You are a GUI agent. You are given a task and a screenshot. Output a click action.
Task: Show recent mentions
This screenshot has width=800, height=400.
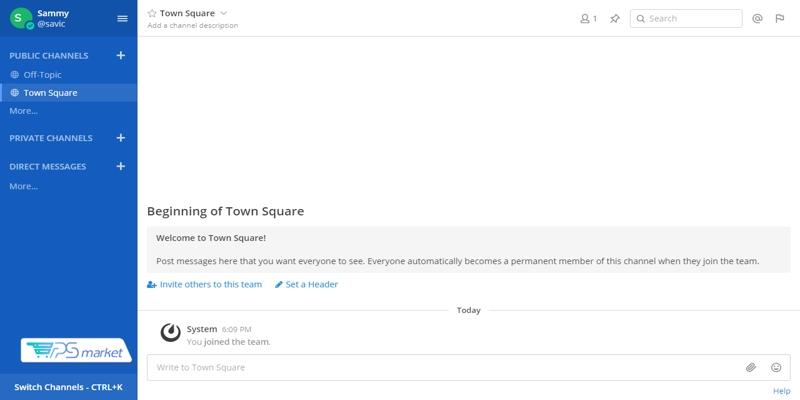pyautogui.click(x=757, y=18)
